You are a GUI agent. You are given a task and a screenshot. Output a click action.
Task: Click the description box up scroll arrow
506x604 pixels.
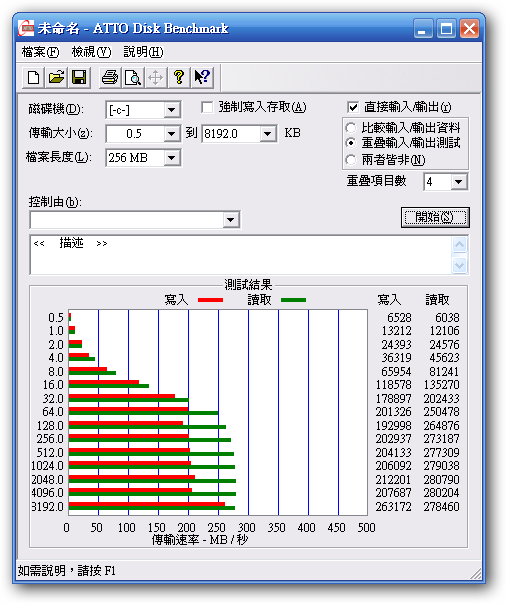pos(460,245)
